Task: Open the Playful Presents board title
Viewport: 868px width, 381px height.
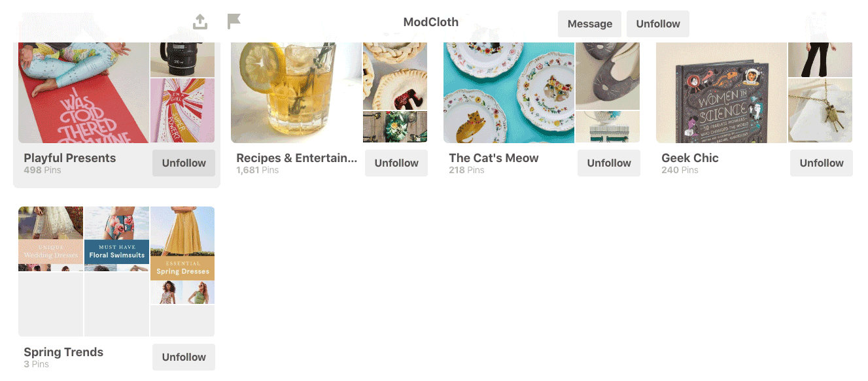Action: click(70, 158)
